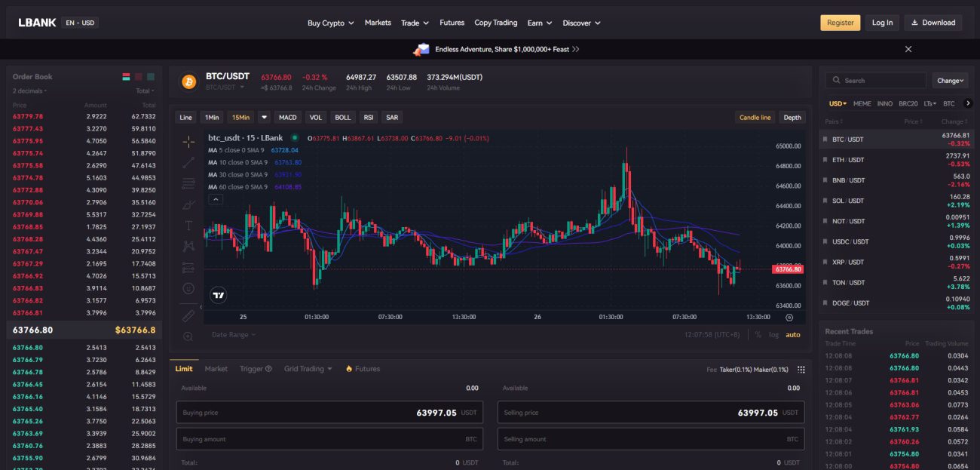Bookmark the XRP / USDT pair
Image resolution: width=980 pixels, height=470 pixels.
[x=825, y=262]
